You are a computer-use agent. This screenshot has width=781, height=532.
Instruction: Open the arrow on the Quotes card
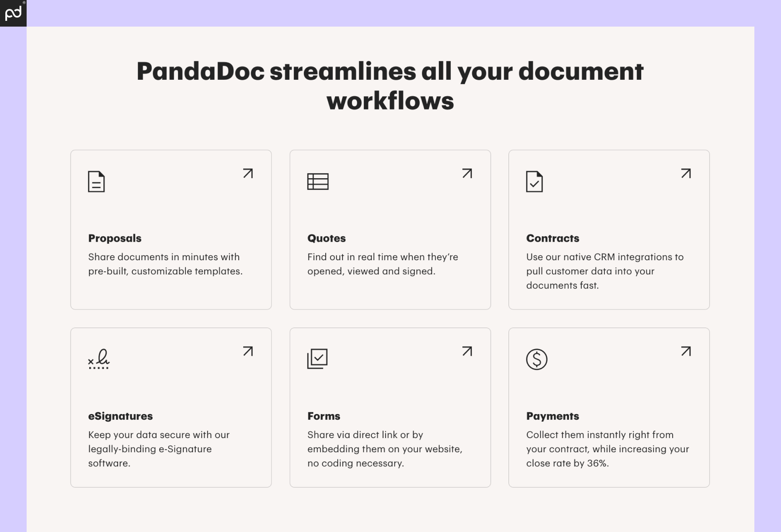[467, 173]
